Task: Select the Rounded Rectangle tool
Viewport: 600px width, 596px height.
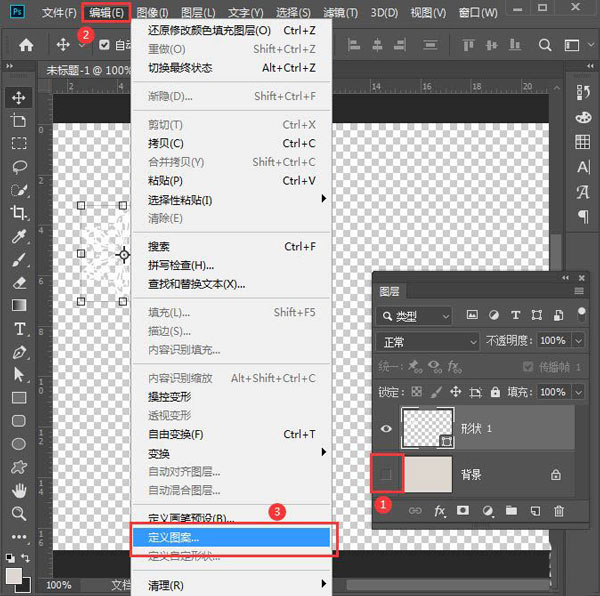Action: tap(19, 421)
